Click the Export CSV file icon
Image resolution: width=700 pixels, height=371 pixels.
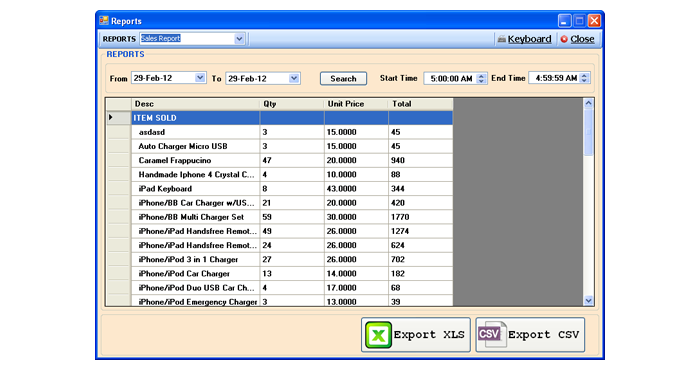coord(492,334)
